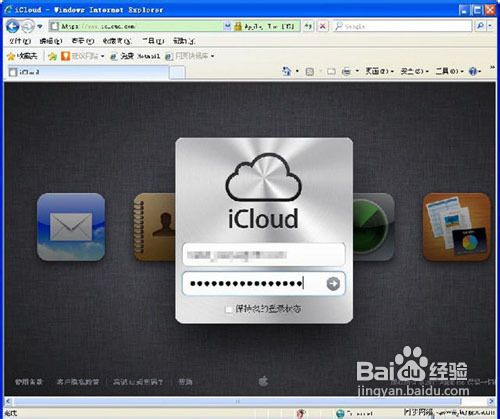500x419 pixels.
Task: Click the horizontal scrollbar thumb
Action: pyautogui.click(x=237, y=401)
